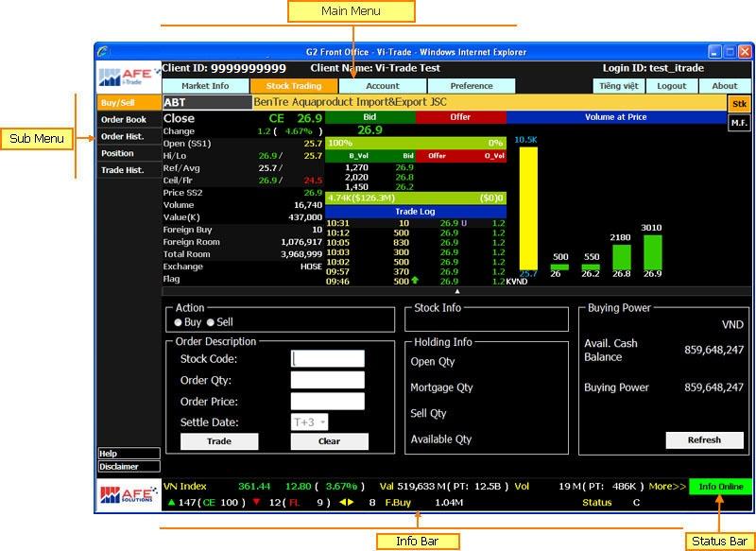
Task: Click BenTre Aquaproduct Import&Export JSC name
Action: (351, 102)
